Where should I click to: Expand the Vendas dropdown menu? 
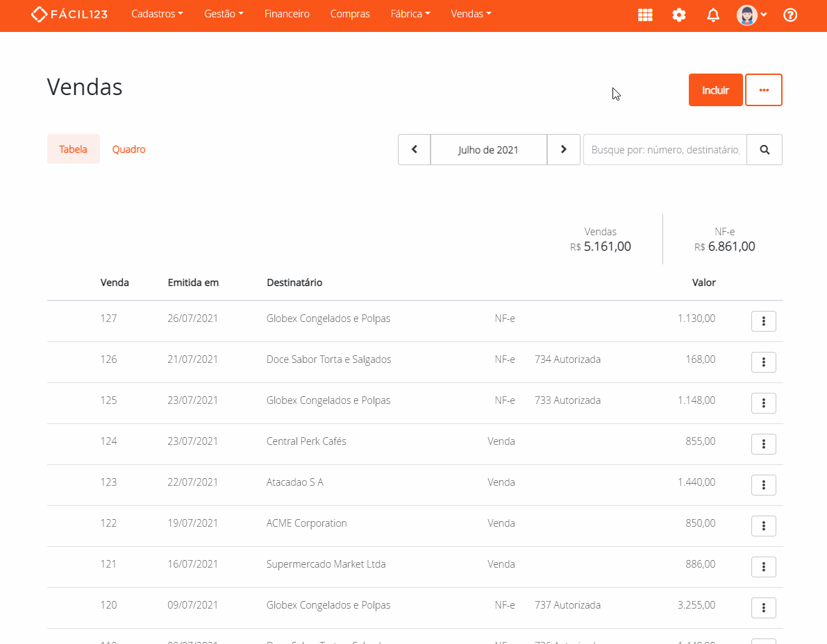coord(471,14)
